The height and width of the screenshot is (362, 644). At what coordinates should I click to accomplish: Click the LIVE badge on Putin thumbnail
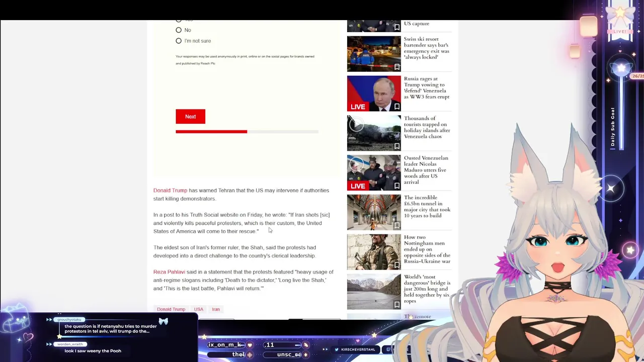(358, 107)
